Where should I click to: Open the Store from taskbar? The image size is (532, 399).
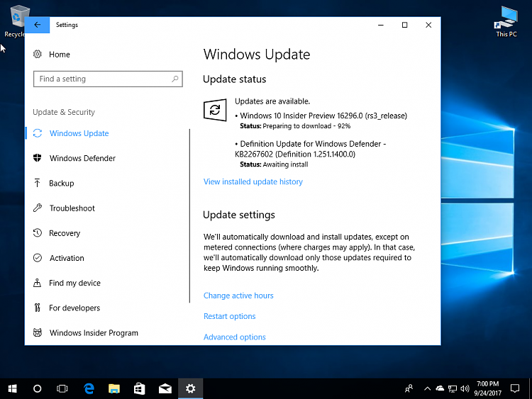coord(140,388)
